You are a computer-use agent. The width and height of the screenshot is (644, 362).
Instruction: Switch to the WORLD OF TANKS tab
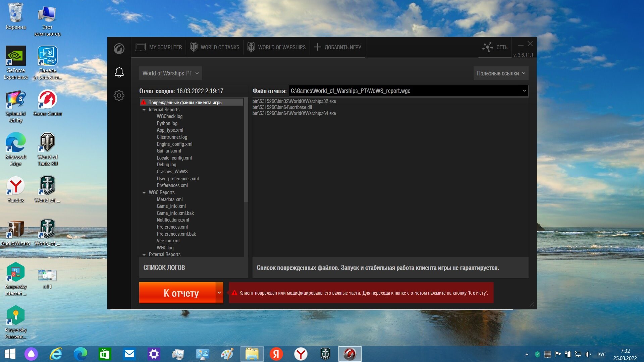point(215,47)
